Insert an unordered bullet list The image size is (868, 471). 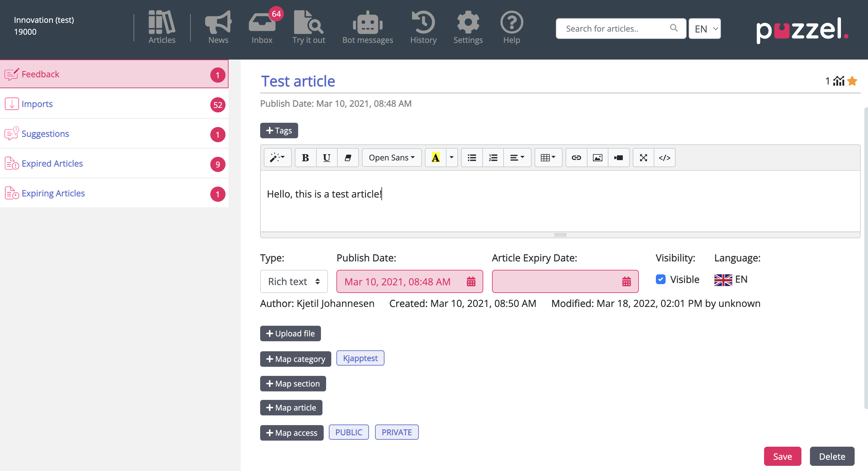(x=472, y=158)
